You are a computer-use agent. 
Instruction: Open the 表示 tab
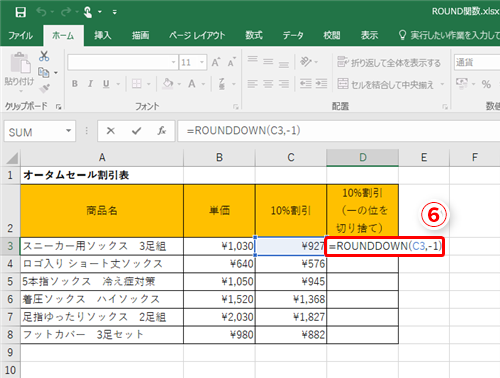(x=369, y=35)
